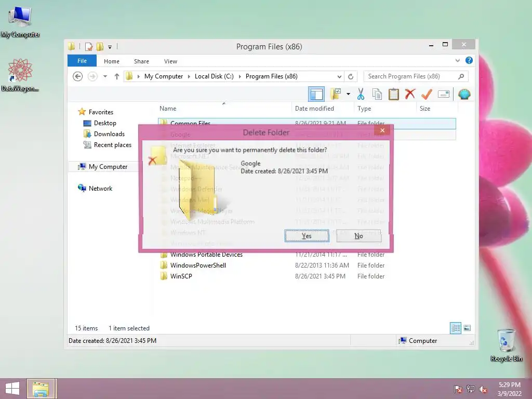Click the Paste clipboard icon
Viewport: 532px width, 399px height.
point(394,94)
